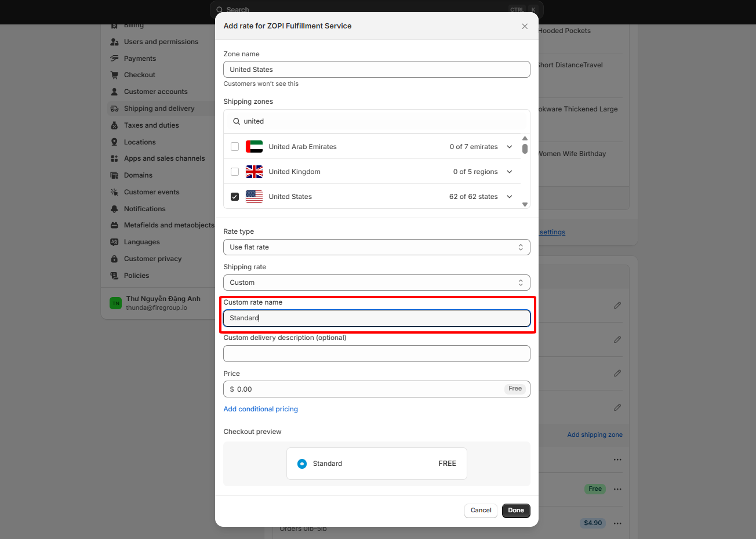Click the United Kingdom flag icon
The image size is (756, 539).
tap(254, 172)
